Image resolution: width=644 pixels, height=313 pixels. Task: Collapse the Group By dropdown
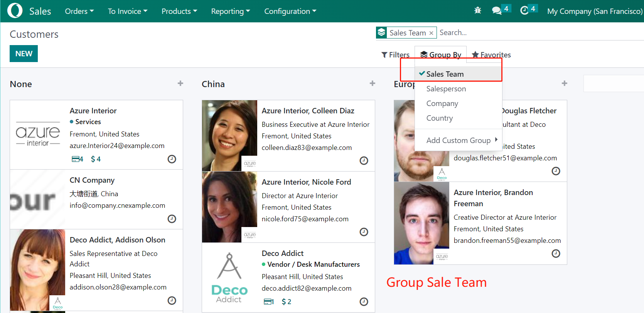coord(440,55)
